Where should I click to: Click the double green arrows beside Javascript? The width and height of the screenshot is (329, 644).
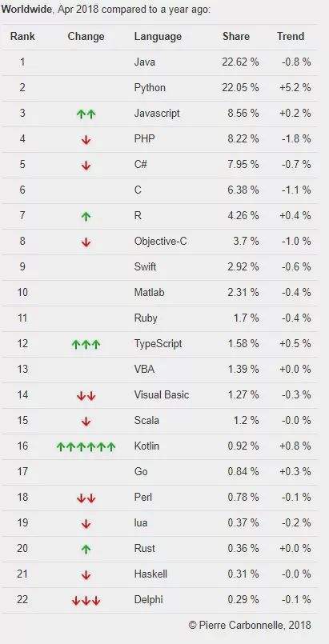(86, 114)
